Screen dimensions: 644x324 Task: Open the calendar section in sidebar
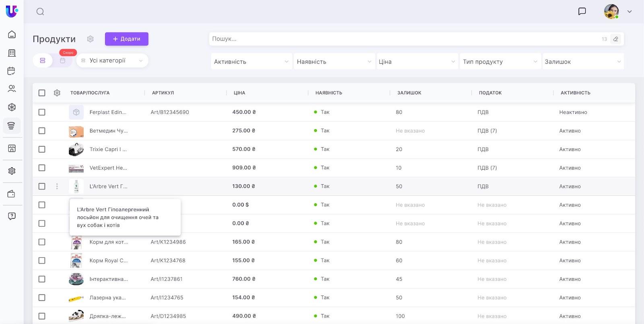point(12,71)
